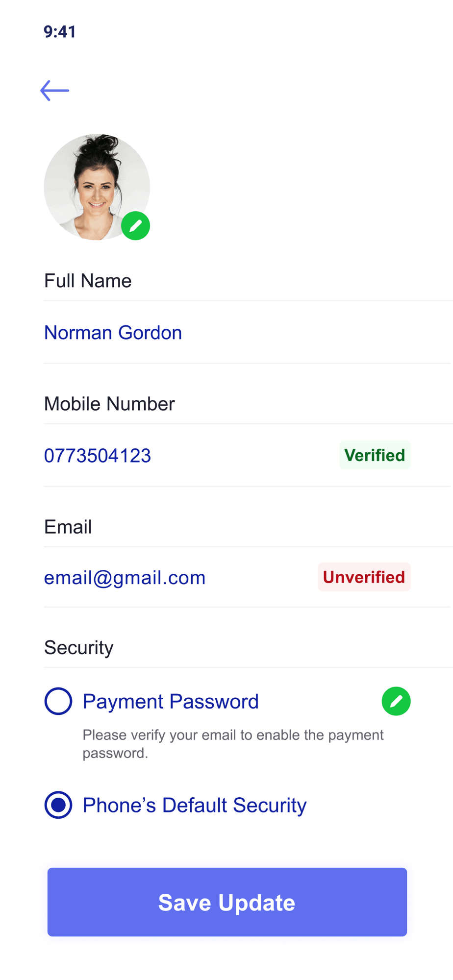Go back using the arrow icon
The height and width of the screenshot is (980, 453).
coord(54,91)
